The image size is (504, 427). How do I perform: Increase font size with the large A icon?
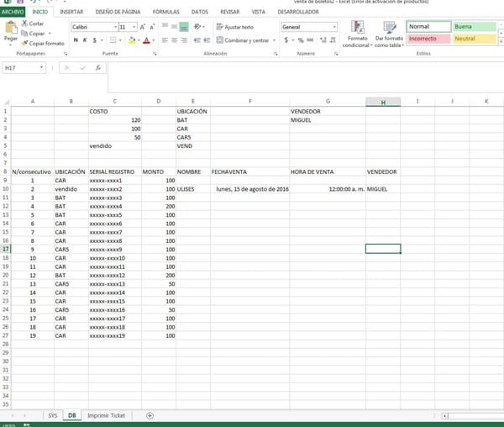point(143,27)
